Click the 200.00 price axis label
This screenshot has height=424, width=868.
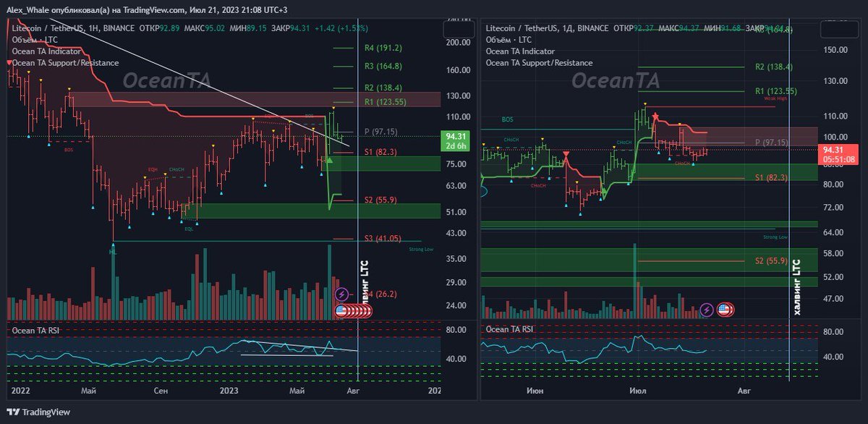(458, 43)
